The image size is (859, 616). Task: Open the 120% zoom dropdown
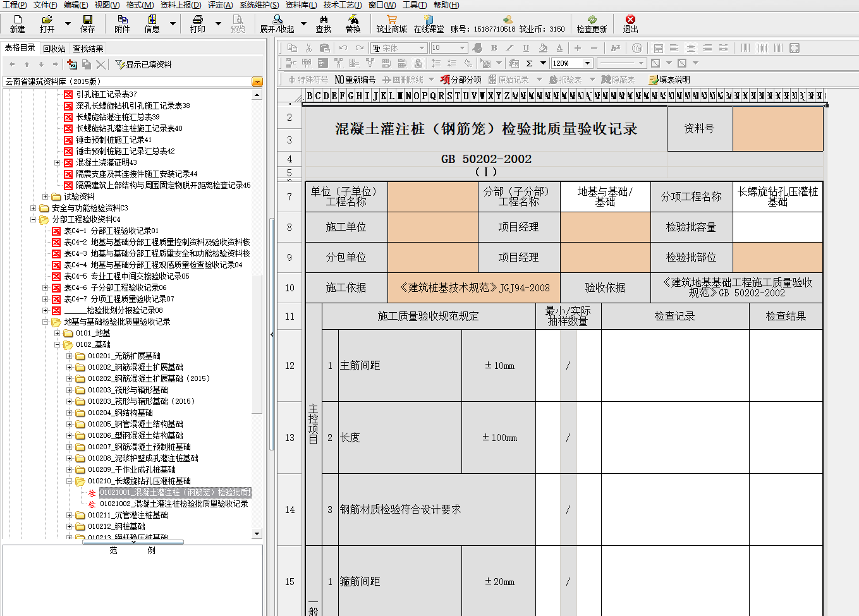tap(587, 63)
